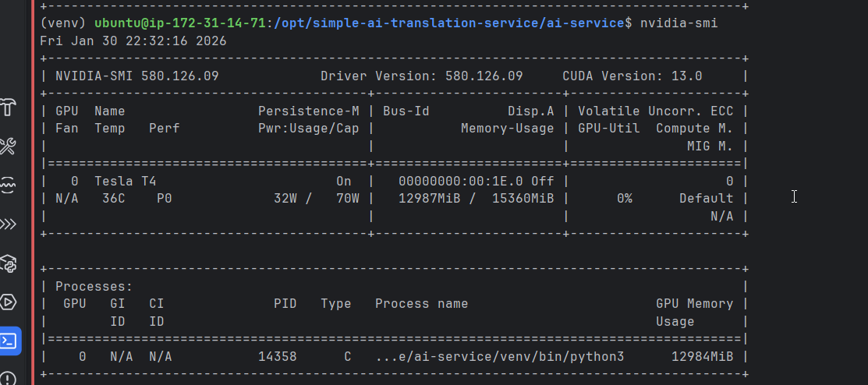Screen dimensions: 868x385
Task: Click the Disp.A column header
Action: [531, 111]
